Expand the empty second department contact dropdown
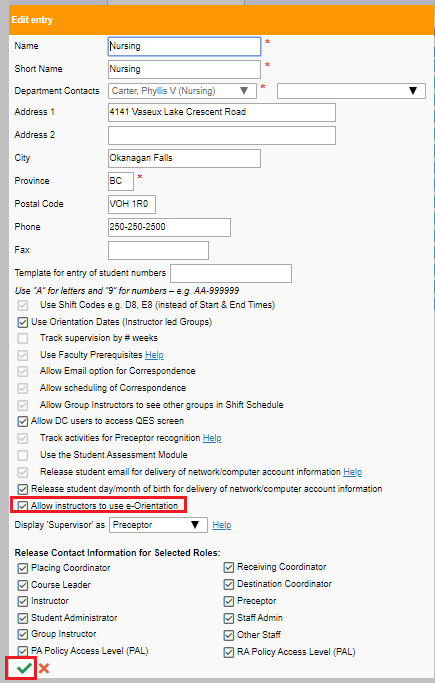Screen dimensions: 435x683 pyautogui.click(x=351, y=91)
